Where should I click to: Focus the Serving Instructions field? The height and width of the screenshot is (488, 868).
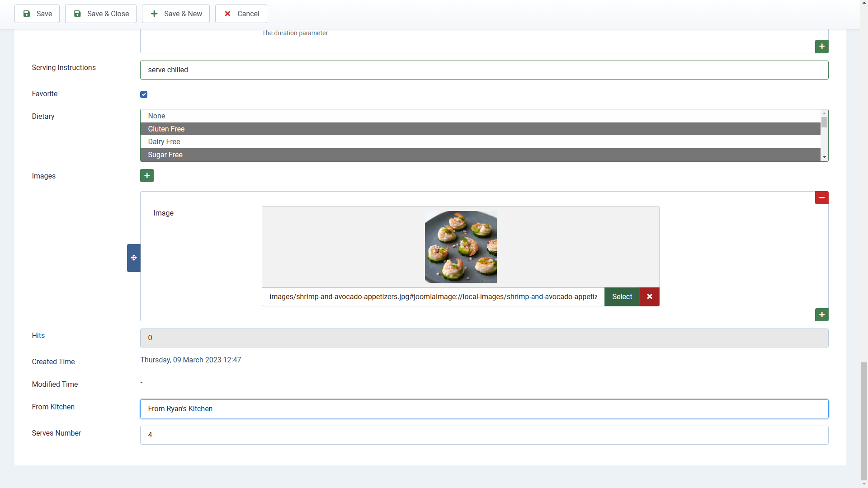point(484,70)
